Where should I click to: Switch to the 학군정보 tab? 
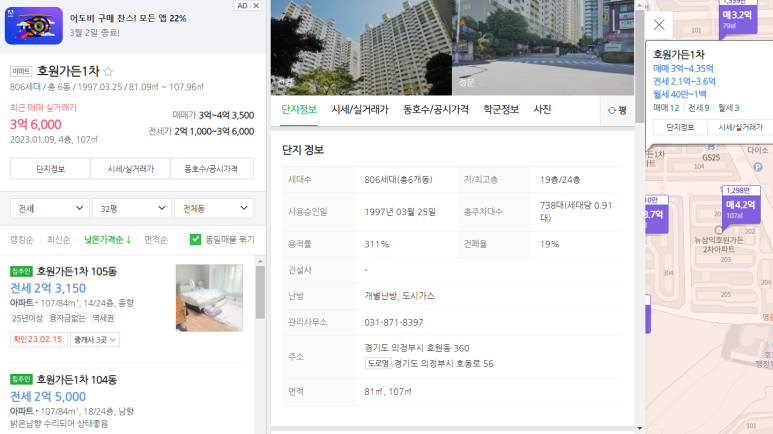tap(501, 109)
